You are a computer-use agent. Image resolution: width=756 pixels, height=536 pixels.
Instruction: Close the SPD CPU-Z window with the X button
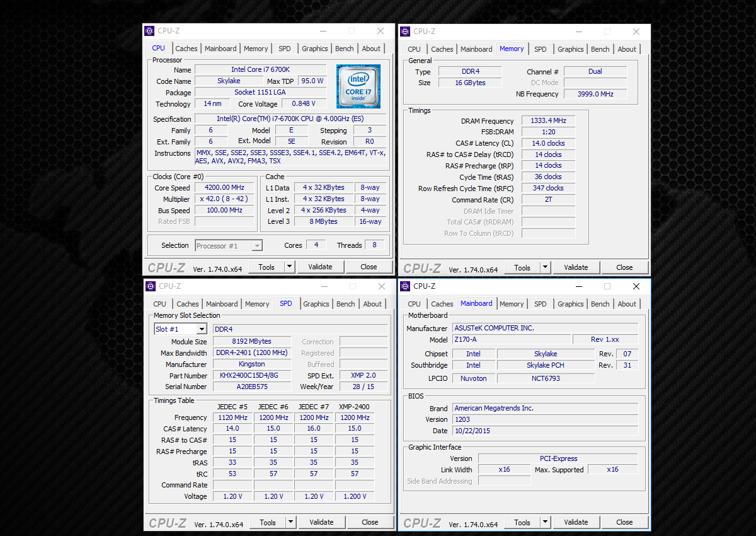point(382,286)
